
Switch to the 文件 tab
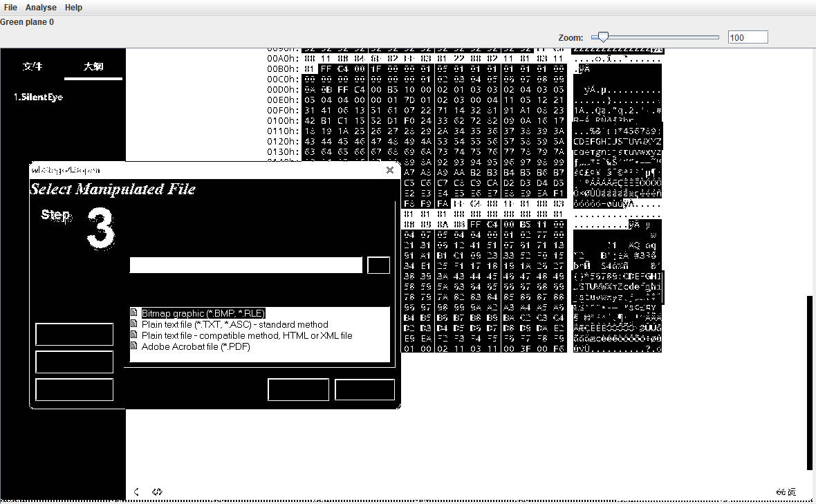33,66
